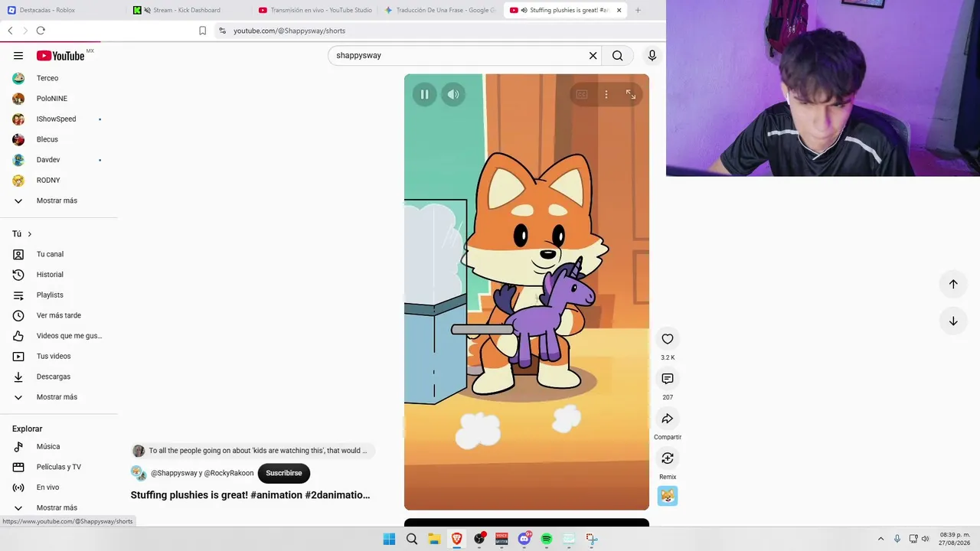Share the Short via Compartir

pyautogui.click(x=668, y=419)
